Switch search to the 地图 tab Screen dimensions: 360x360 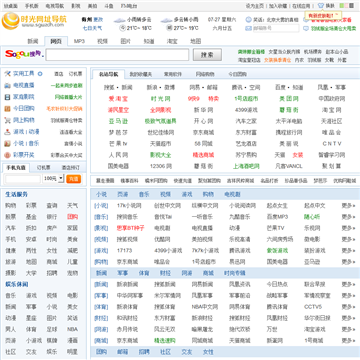point(196,41)
